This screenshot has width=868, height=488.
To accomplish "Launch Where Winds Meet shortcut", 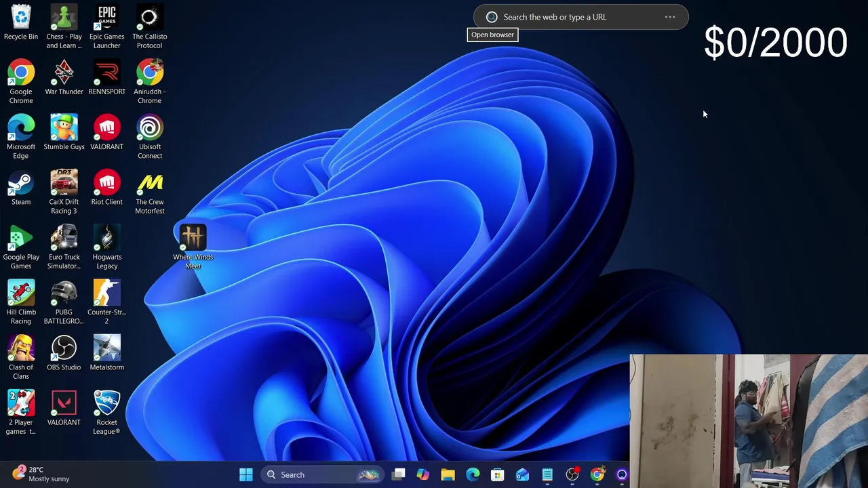I will [x=193, y=247].
